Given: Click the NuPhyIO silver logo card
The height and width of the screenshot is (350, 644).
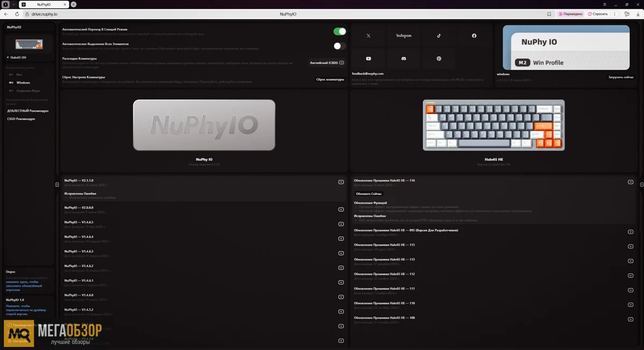Looking at the screenshot, I should tap(204, 125).
